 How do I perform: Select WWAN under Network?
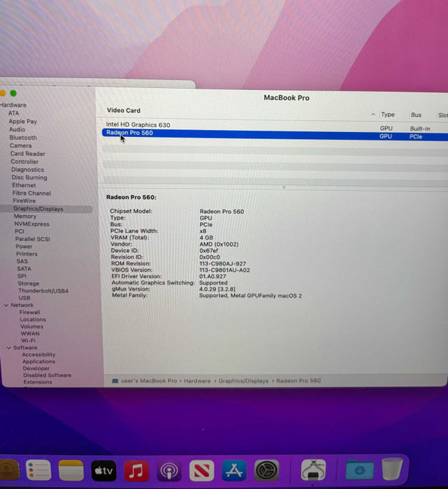tap(30, 333)
